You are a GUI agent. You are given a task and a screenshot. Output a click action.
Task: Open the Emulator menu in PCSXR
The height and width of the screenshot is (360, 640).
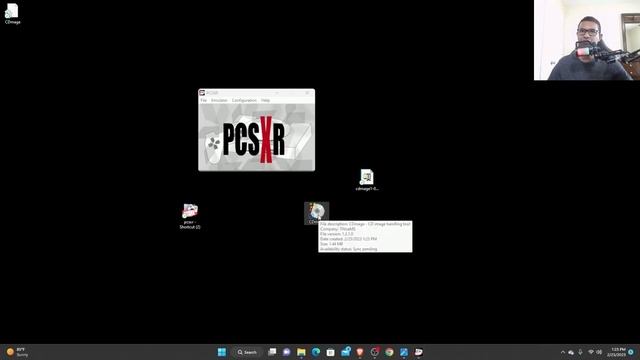tap(219, 100)
